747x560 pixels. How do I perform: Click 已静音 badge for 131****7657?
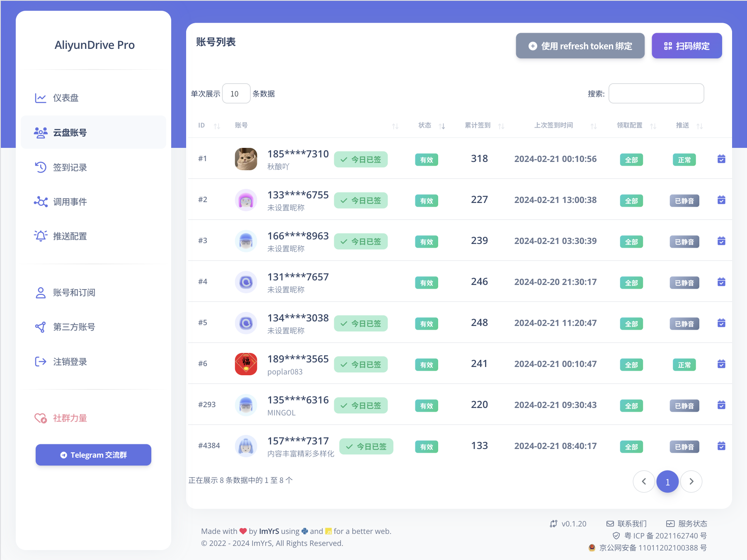tap(684, 283)
